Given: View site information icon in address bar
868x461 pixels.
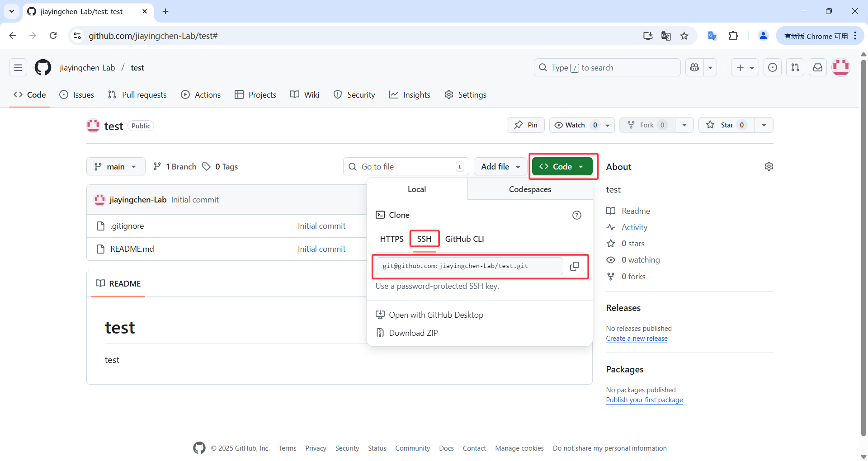Looking at the screenshot, I should (x=77, y=36).
